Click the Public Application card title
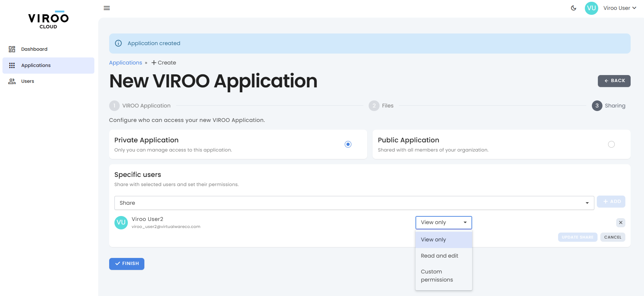Image resolution: width=644 pixels, height=296 pixels. pyautogui.click(x=408, y=140)
